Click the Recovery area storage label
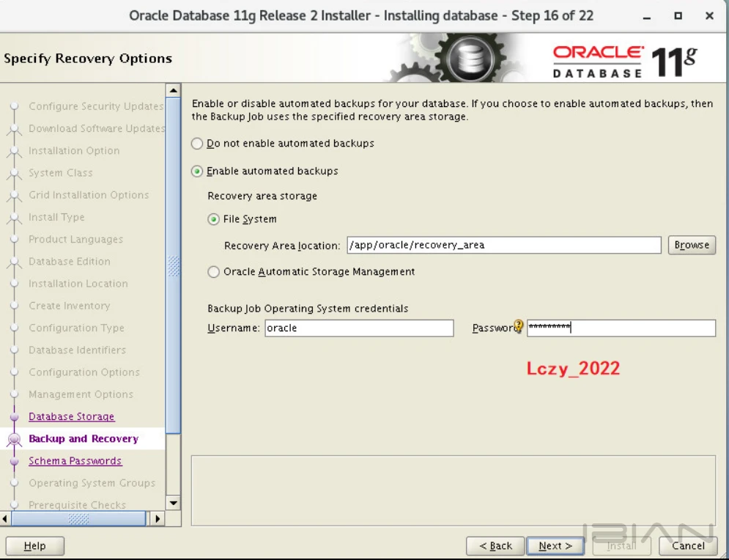729x560 pixels. 262,196
